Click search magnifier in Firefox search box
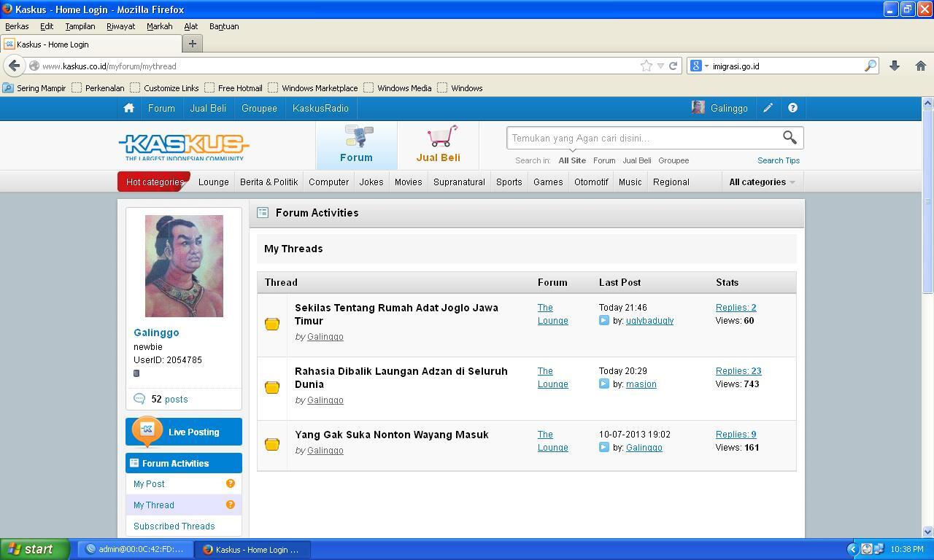The height and width of the screenshot is (560, 934). [x=870, y=66]
